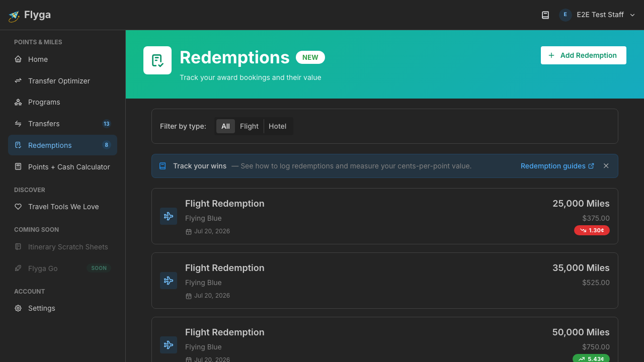Dismiss the Track your wins banner
644x362 pixels.
606,166
